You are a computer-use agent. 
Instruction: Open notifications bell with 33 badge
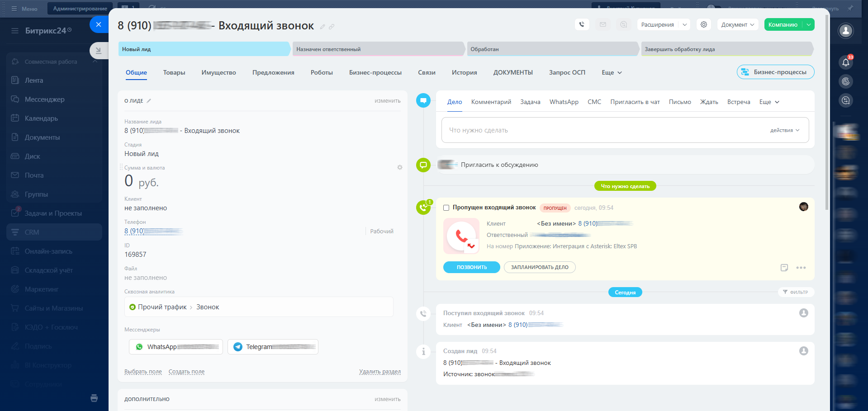click(845, 62)
